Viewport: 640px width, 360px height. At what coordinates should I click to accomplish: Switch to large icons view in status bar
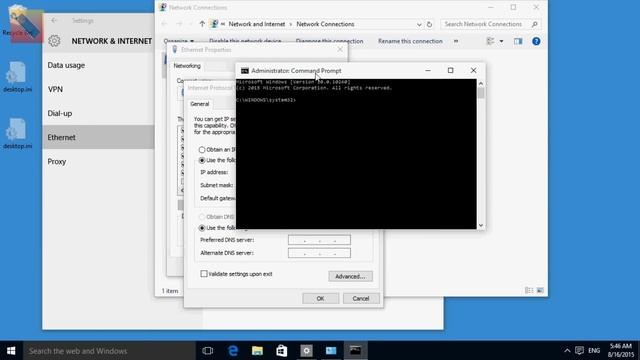click(x=540, y=291)
